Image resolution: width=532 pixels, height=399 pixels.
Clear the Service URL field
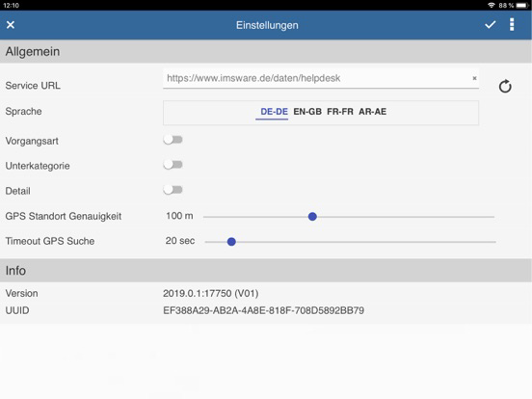click(474, 78)
